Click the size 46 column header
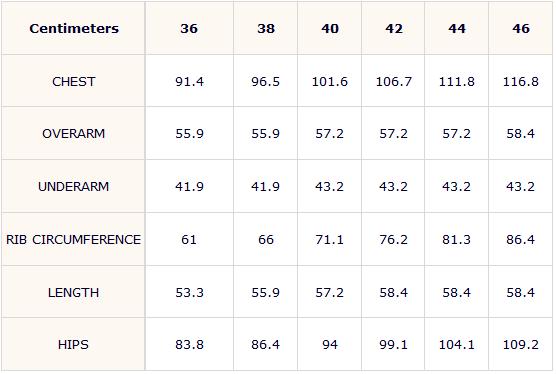This screenshot has width=556, height=374. point(520,28)
